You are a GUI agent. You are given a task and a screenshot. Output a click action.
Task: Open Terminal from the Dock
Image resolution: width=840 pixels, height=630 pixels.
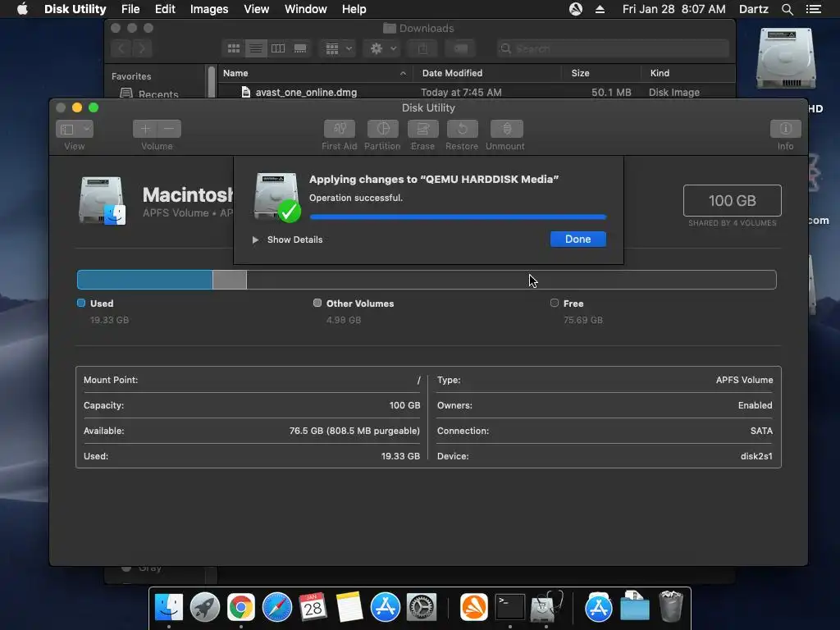point(509,607)
